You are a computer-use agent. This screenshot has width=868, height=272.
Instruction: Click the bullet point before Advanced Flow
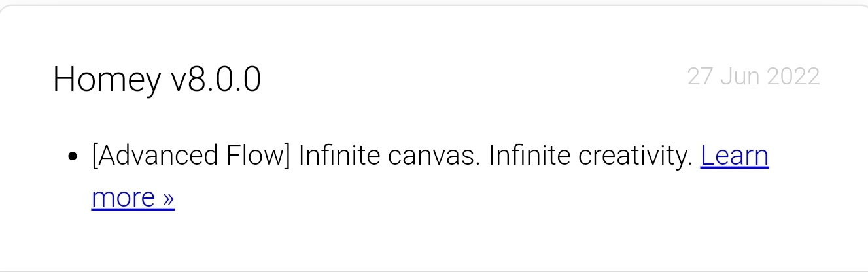point(73,158)
